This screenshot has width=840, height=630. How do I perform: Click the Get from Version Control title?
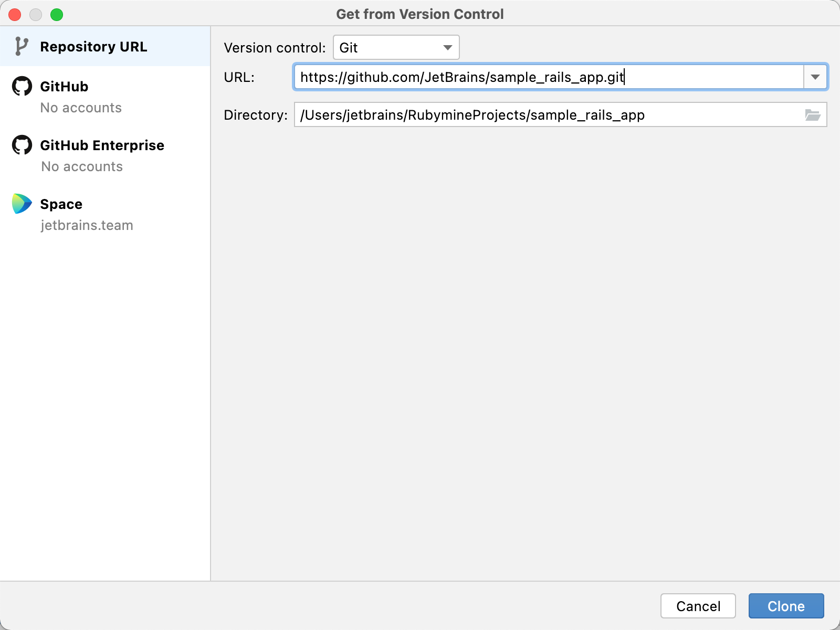click(419, 14)
